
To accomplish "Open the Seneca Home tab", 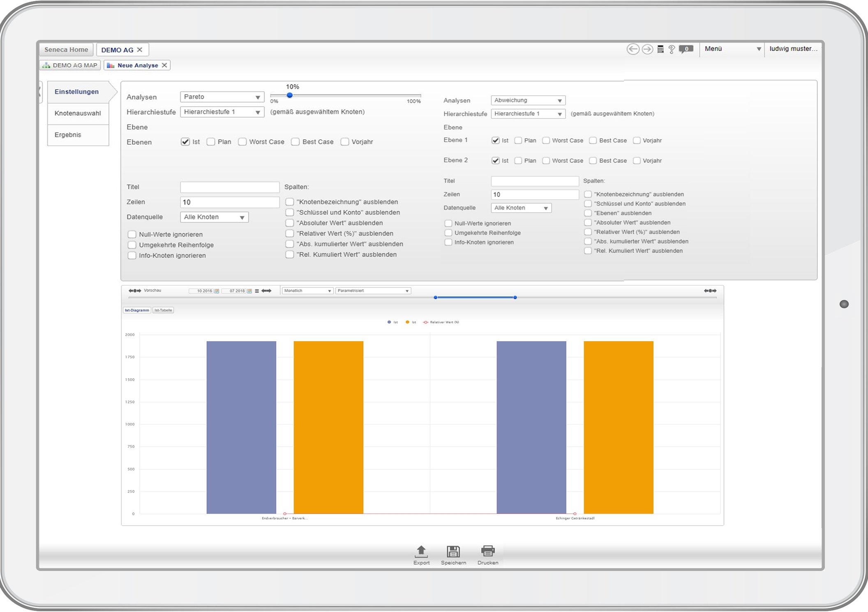I will pos(66,50).
